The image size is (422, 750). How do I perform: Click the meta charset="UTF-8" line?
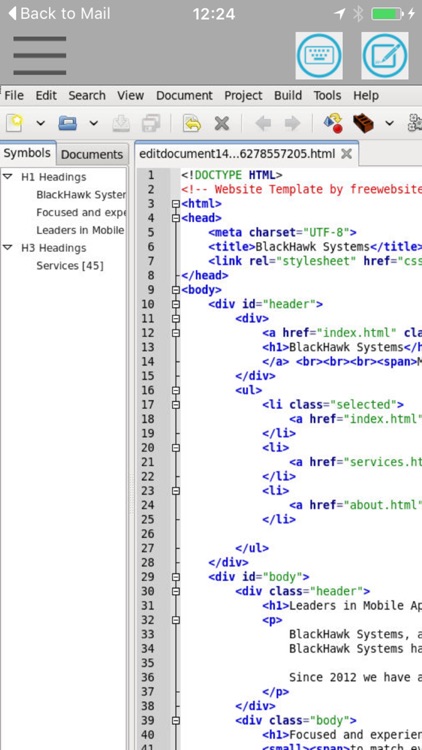point(282,232)
